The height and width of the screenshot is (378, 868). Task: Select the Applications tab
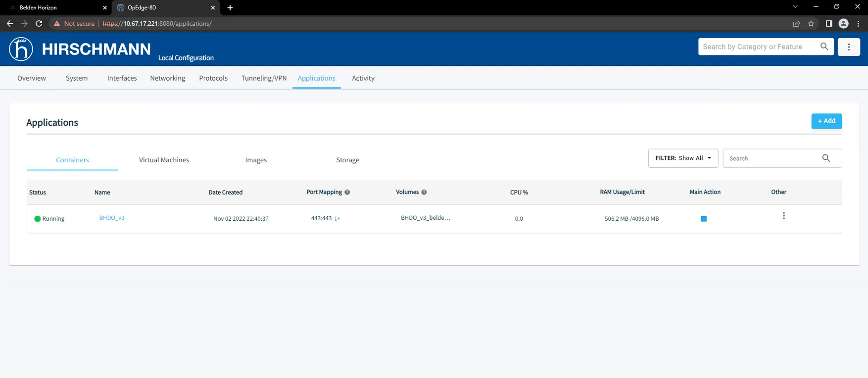317,78
